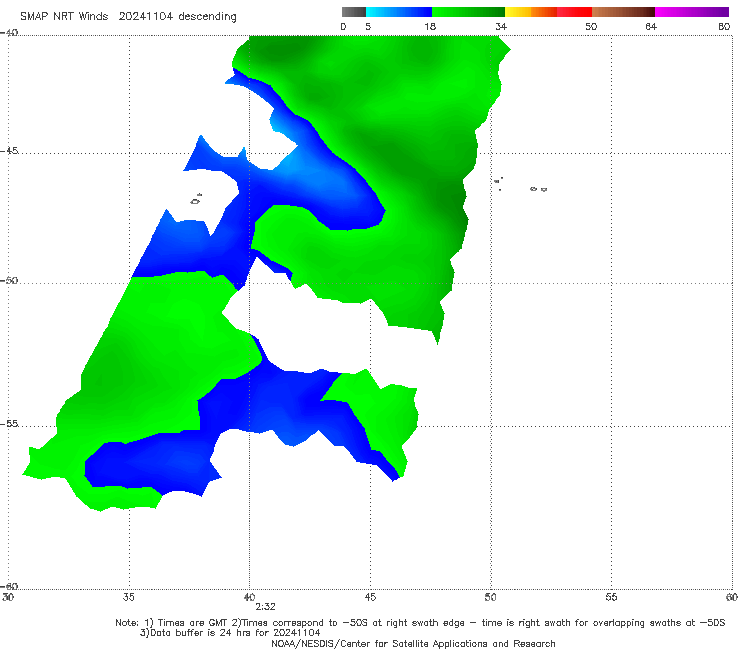Click the longitude axis label '40'

tap(249, 597)
